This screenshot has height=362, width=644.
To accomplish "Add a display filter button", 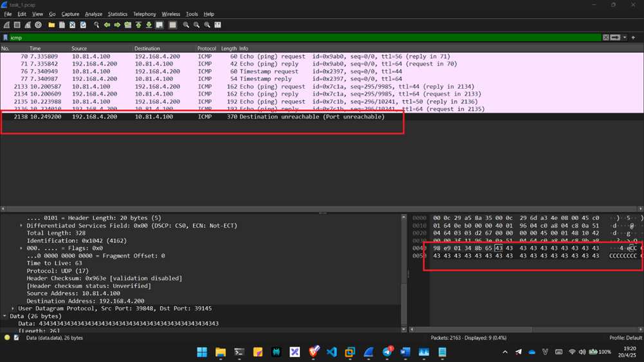I will click(633, 37).
